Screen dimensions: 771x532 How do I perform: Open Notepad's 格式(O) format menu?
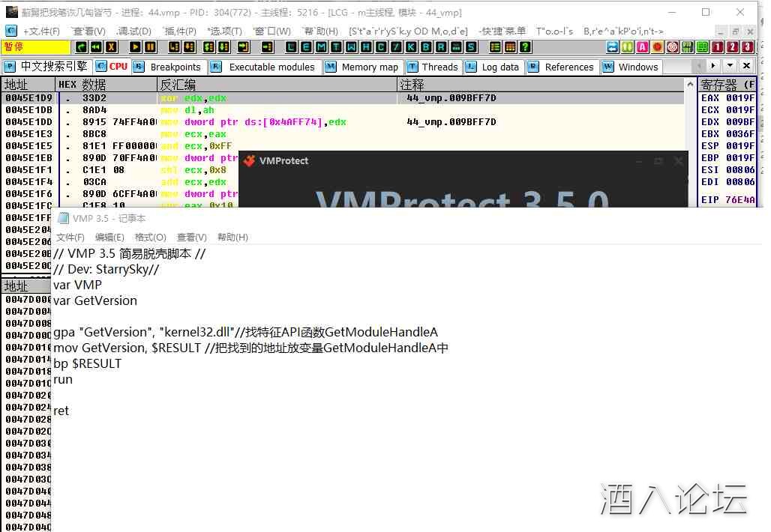(x=150, y=237)
